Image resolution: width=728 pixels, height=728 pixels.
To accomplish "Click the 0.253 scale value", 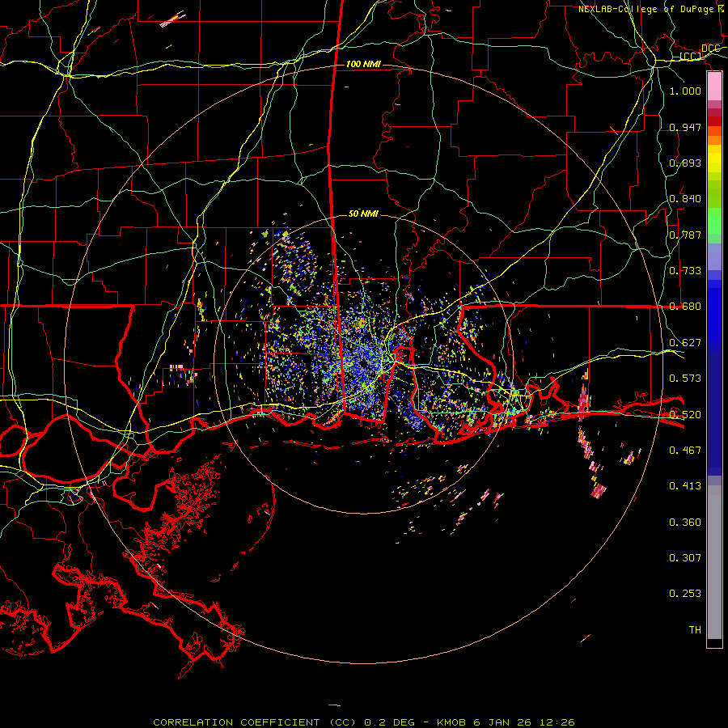I will pos(685,594).
